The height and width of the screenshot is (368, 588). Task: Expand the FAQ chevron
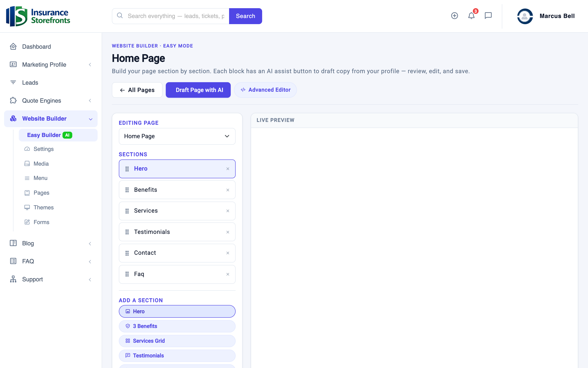[90, 262]
